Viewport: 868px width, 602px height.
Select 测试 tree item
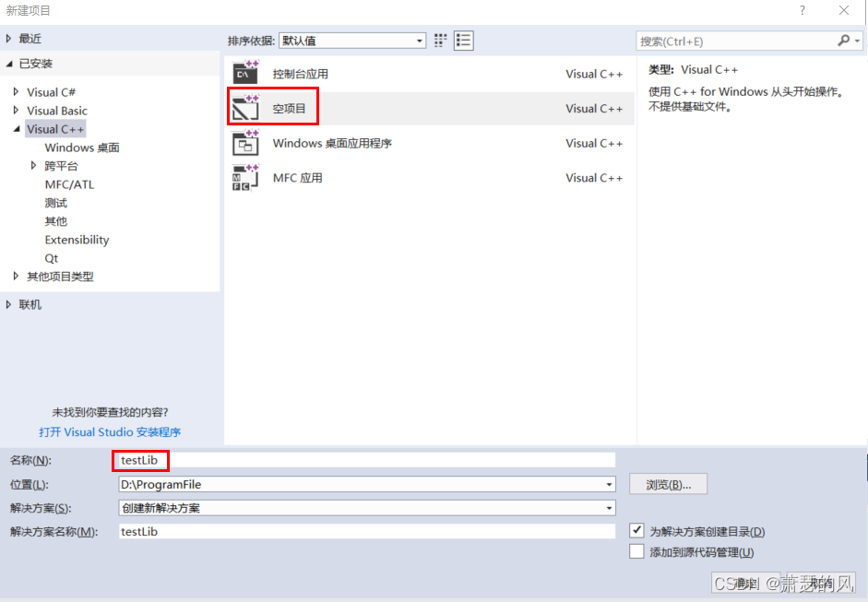point(56,203)
